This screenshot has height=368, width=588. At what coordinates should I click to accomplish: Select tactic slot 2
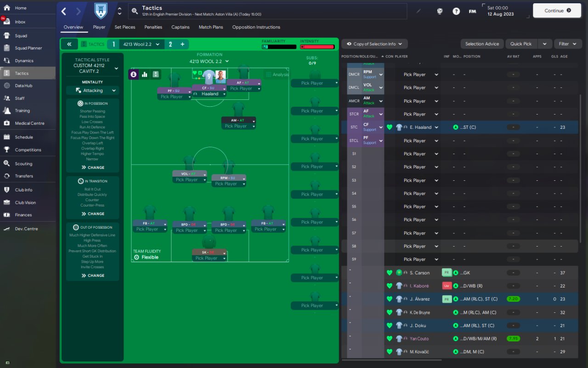point(170,44)
